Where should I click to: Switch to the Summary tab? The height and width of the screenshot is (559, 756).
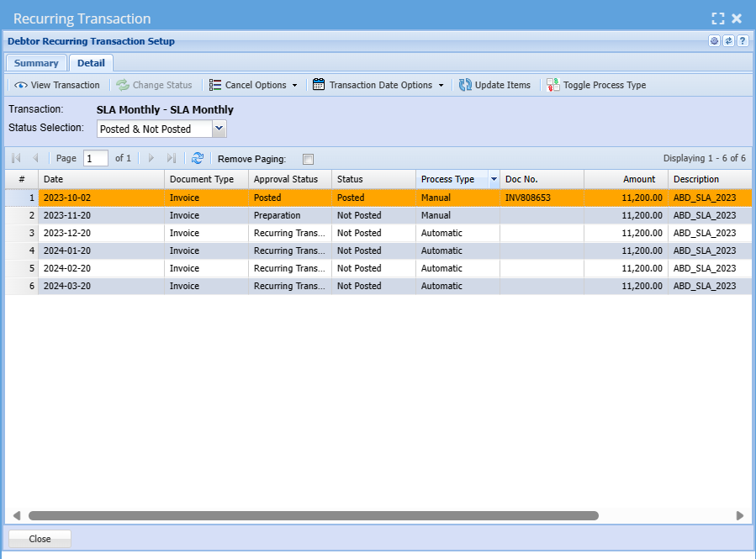(x=36, y=63)
